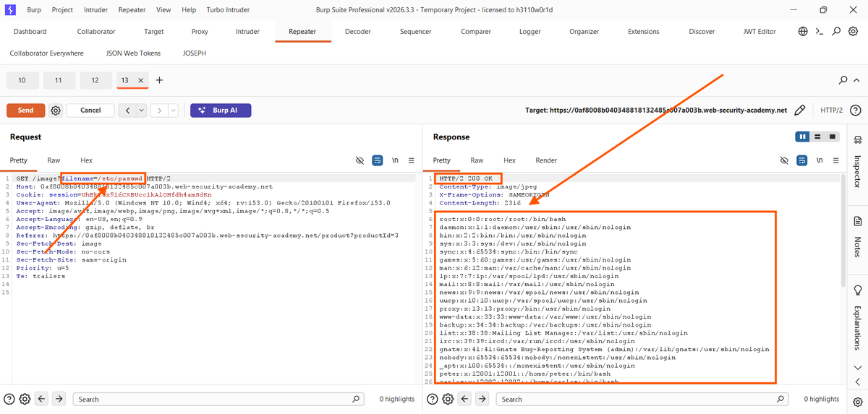
Task: Jump to next match in Response search
Action: [483, 399]
